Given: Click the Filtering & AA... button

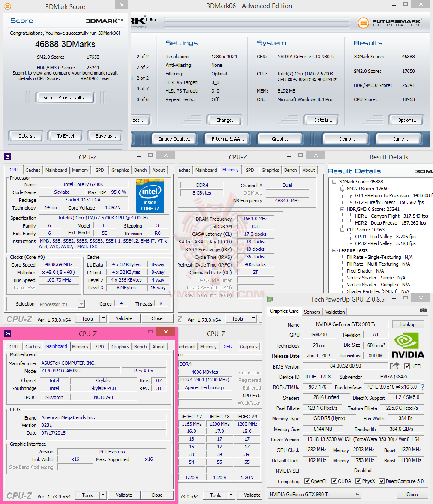Looking at the screenshot, I should tap(228, 139).
